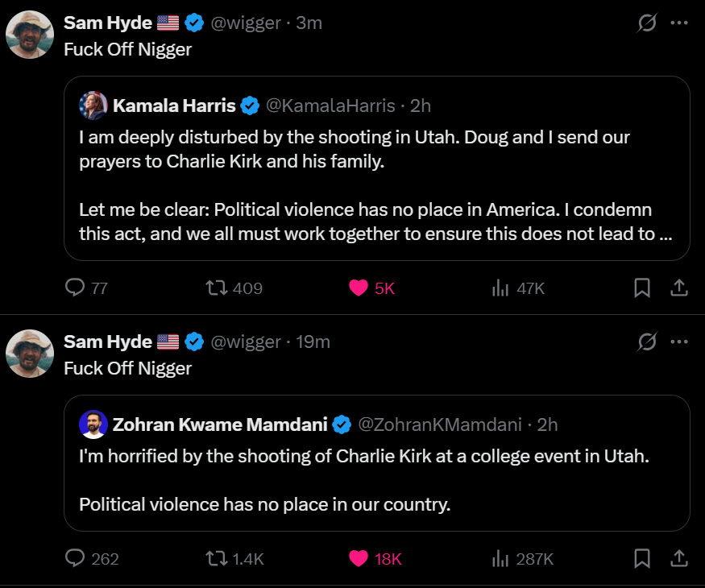The height and width of the screenshot is (588, 705).
Task: Bookmark the post quoting Zohran Kwame Mamdani
Action: pyautogui.click(x=642, y=558)
